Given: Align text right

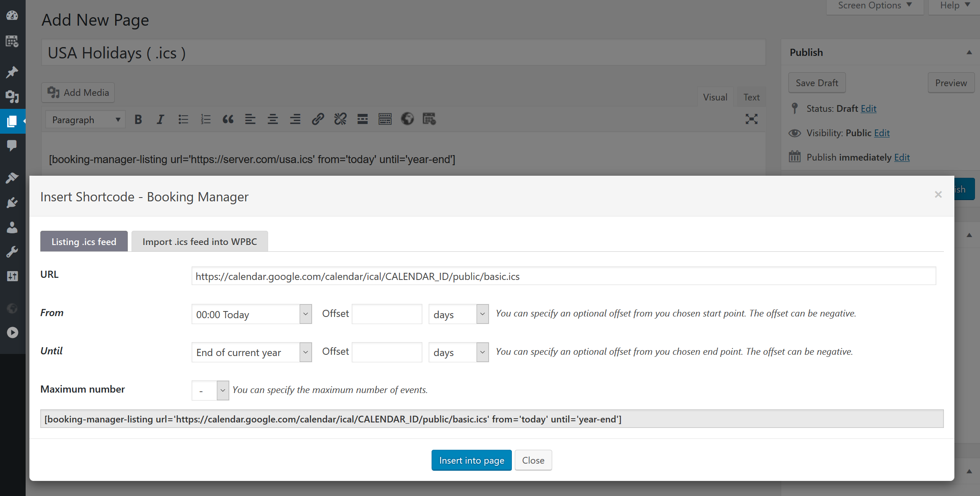Looking at the screenshot, I should [295, 119].
